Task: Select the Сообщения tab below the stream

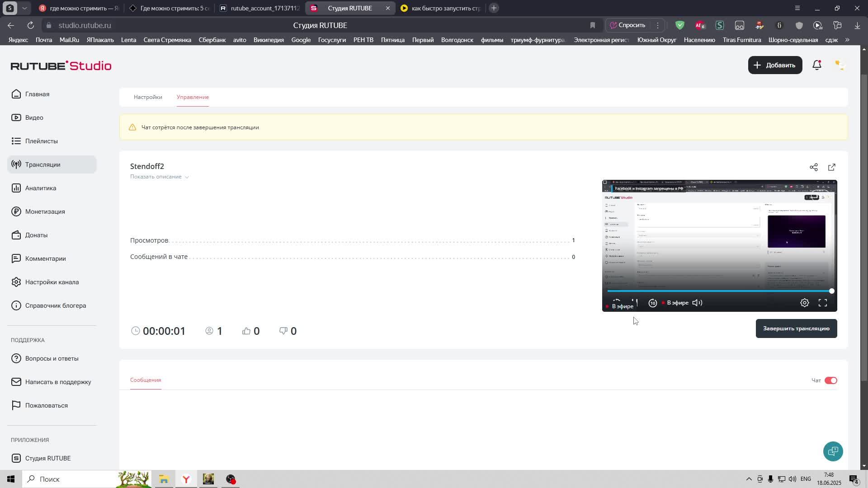Action: (146, 380)
